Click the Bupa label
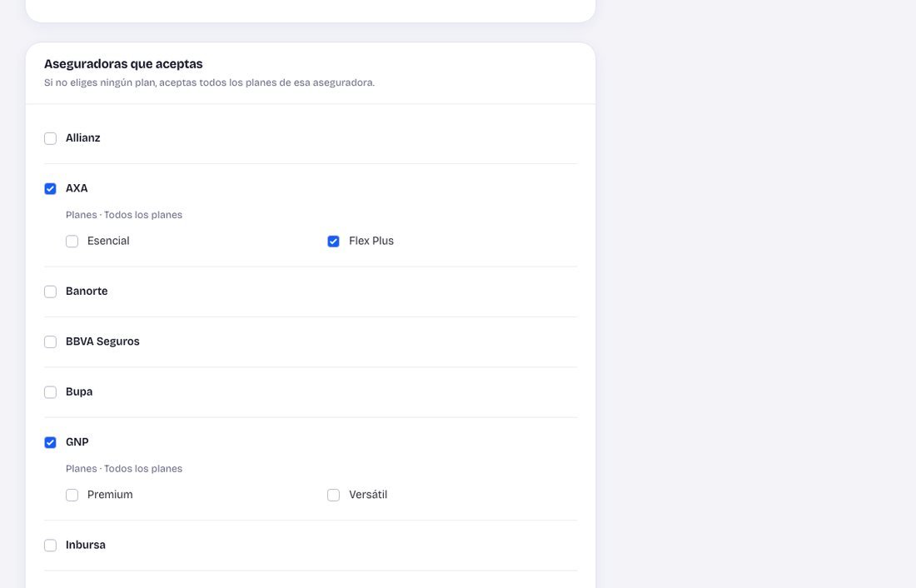916x588 pixels. tap(79, 391)
